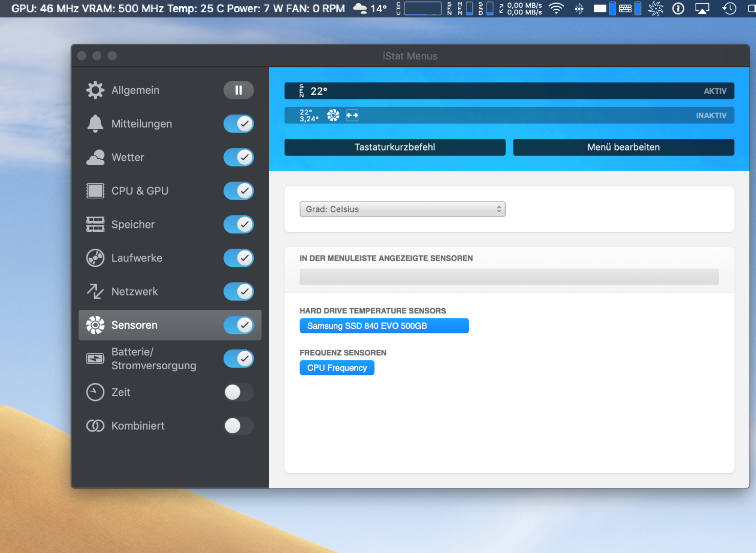Click the IN DER MENULEISTE ANGEZEIGTE SENSOREN heading
The height and width of the screenshot is (553, 756).
[386, 258]
